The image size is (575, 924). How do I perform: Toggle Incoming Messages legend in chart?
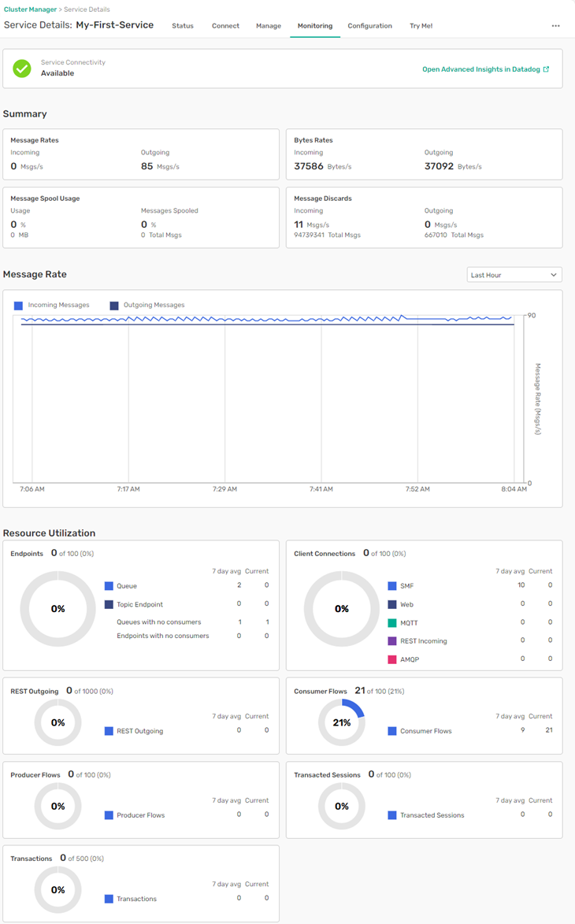click(52, 305)
